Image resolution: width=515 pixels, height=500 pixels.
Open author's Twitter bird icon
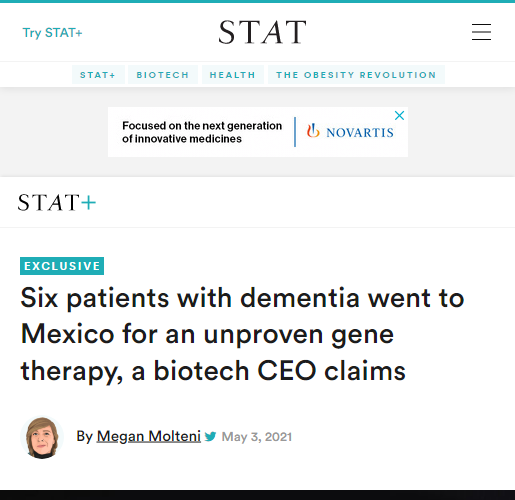210,436
